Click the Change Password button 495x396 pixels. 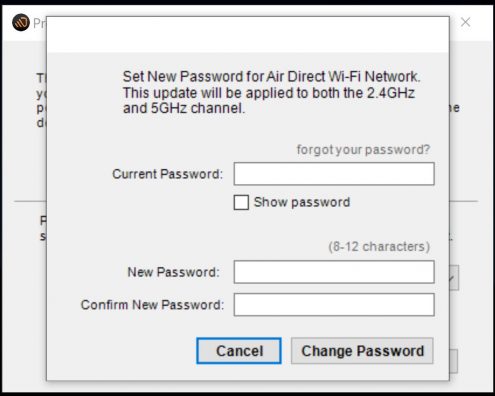[x=362, y=351]
